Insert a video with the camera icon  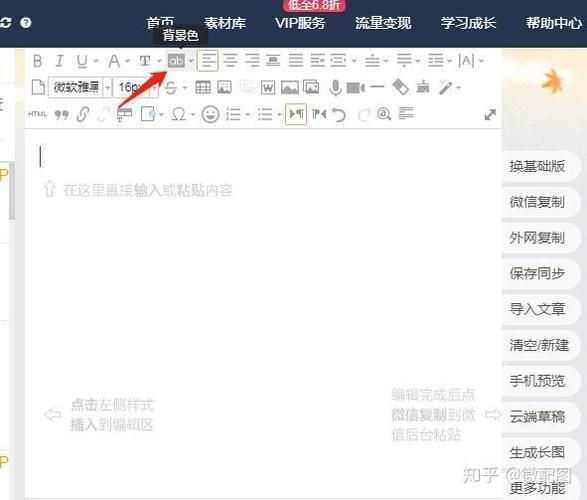point(356,88)
